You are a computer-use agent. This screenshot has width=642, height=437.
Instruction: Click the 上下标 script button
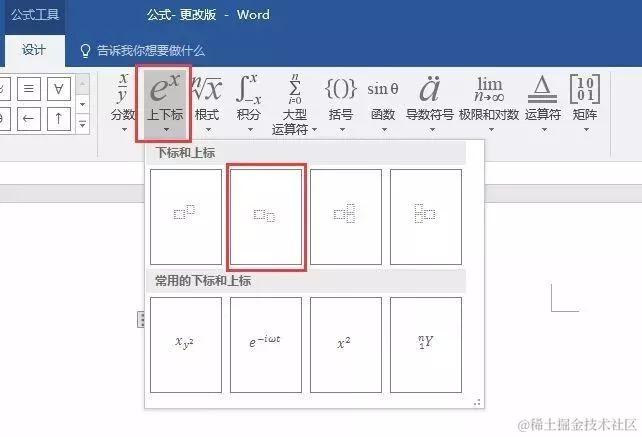(x=164, y=102)
